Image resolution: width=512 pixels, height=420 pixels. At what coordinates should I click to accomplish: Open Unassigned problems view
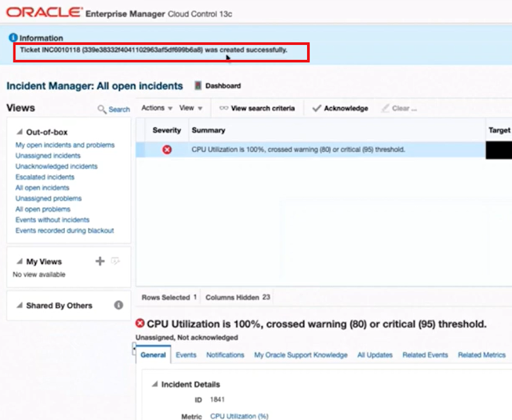[49, 198]
